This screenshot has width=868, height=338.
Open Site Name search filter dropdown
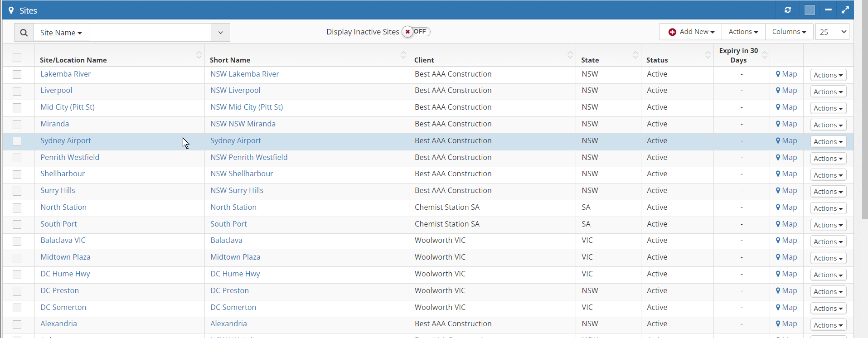[61, 33]
